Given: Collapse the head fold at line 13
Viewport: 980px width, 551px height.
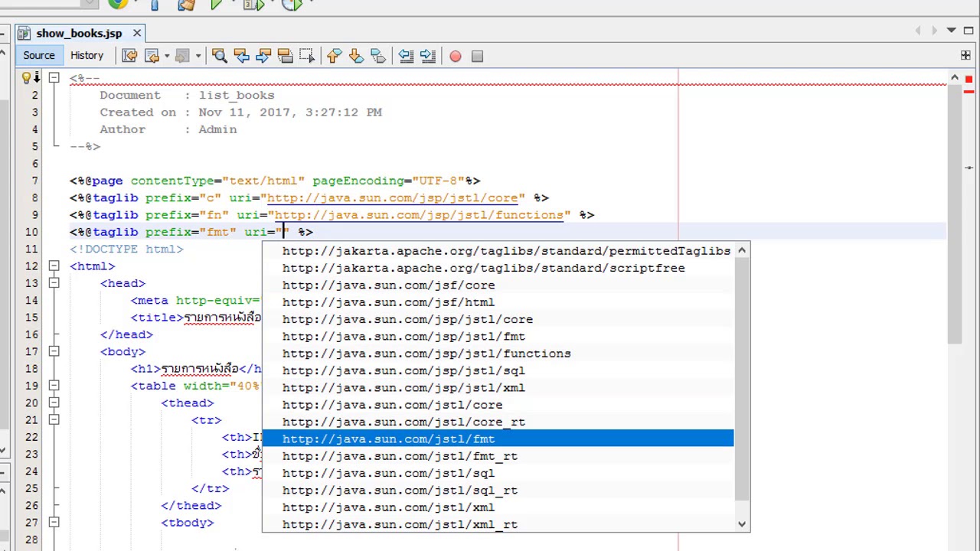Looking at the screenshot, I should (x=54, y=282).
